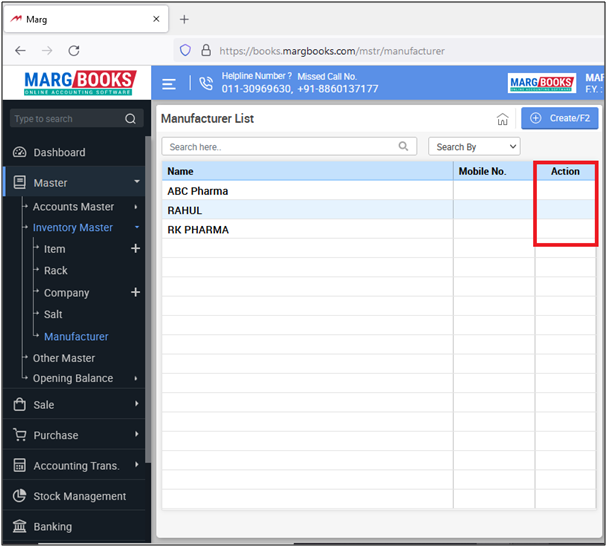Click the home icon beside Manufacturer List
The width and height of the screenshot is (608, 547).
[x=503, y=119]
